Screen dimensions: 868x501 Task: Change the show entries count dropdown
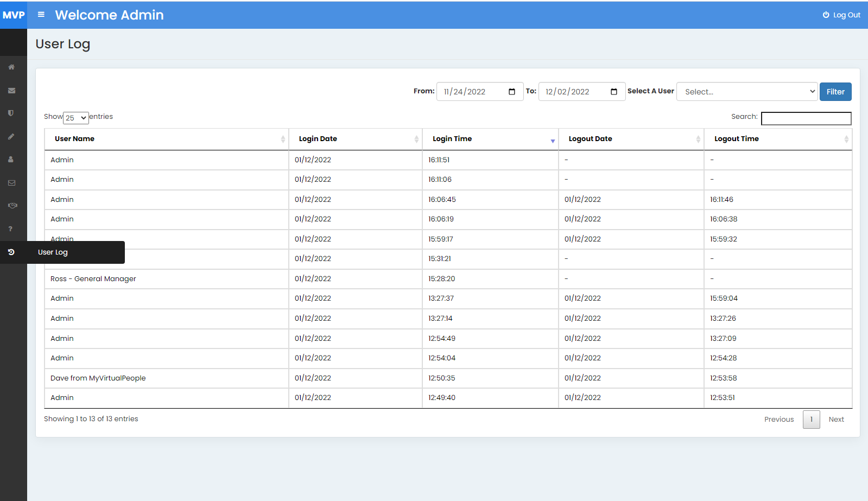pyautogui.click(x=76, y=118)
